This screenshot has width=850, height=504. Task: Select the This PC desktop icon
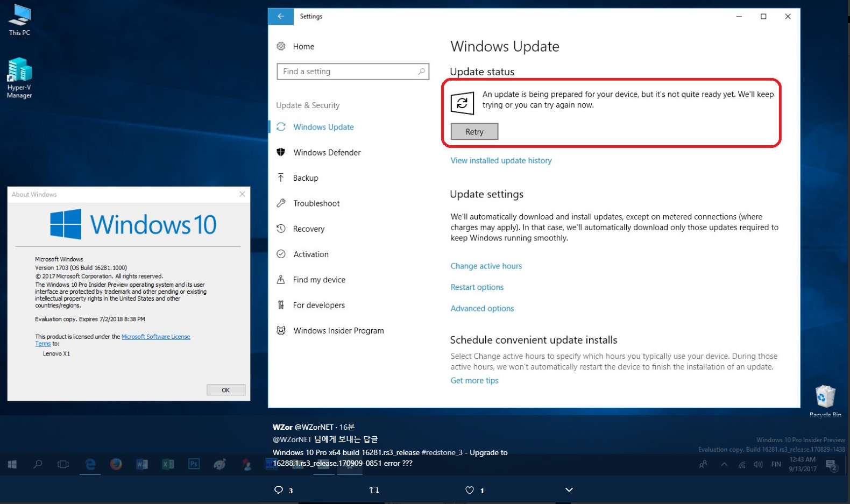19,20
